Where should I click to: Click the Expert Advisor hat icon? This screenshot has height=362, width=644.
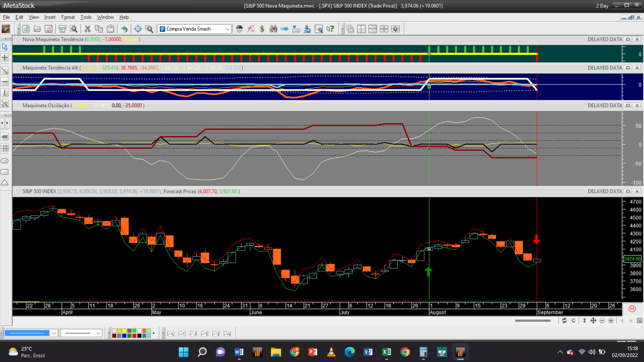click(239, 29)
